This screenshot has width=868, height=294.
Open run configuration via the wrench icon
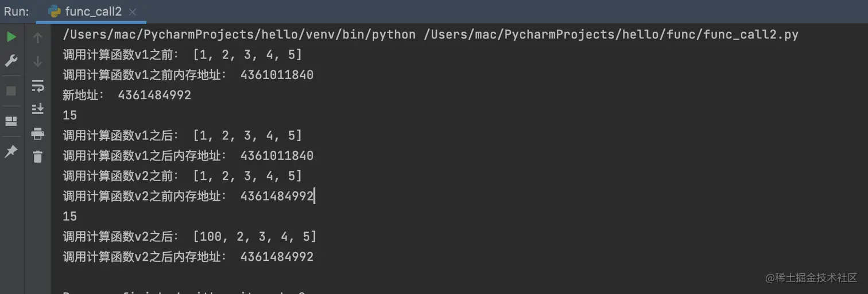11,61
